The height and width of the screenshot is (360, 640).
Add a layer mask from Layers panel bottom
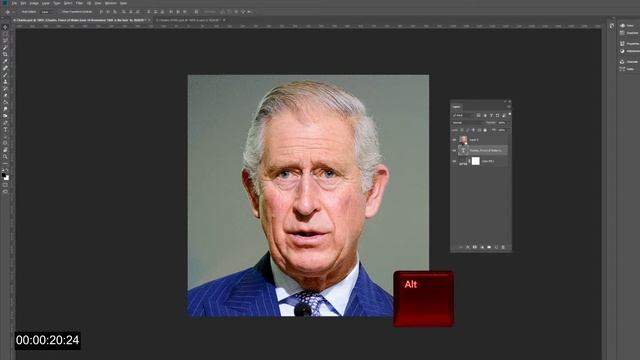475,247
